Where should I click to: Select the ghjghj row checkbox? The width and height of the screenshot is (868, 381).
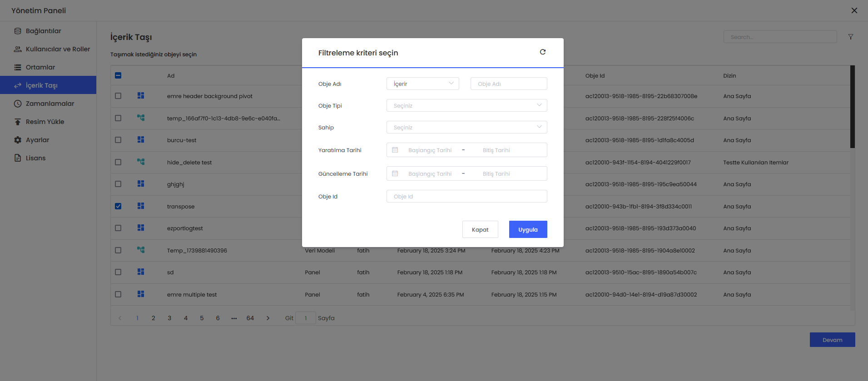(x=118, y=184)
